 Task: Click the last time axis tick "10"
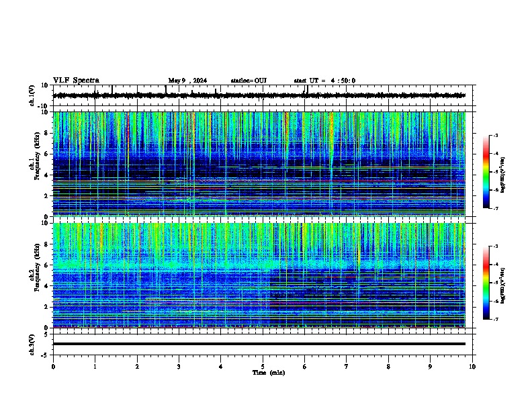point(472,367)
